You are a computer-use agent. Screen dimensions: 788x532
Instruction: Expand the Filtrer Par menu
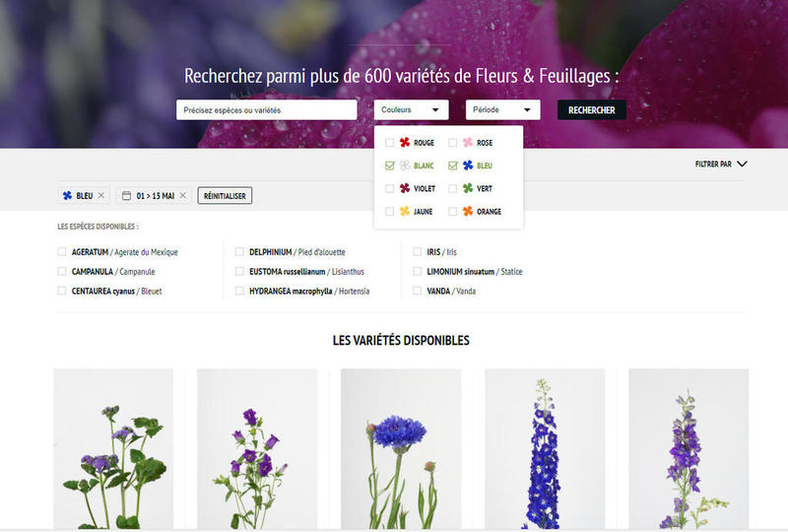(x=721, y=165)
